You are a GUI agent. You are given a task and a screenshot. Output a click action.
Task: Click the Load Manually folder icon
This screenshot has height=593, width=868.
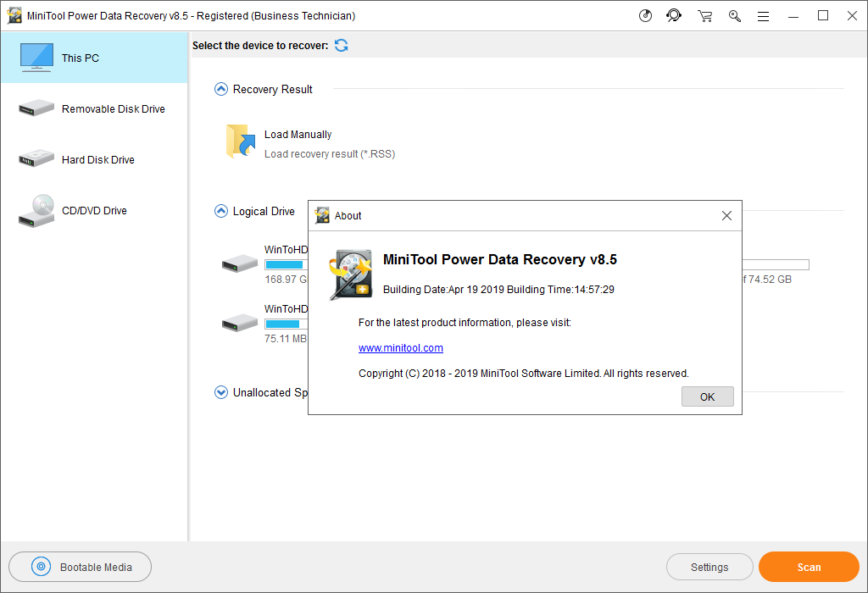(240, 141)
